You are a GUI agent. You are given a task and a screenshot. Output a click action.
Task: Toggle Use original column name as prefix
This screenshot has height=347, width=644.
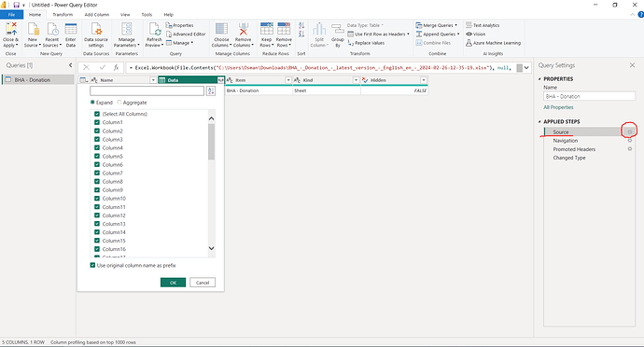coord(92,265)
